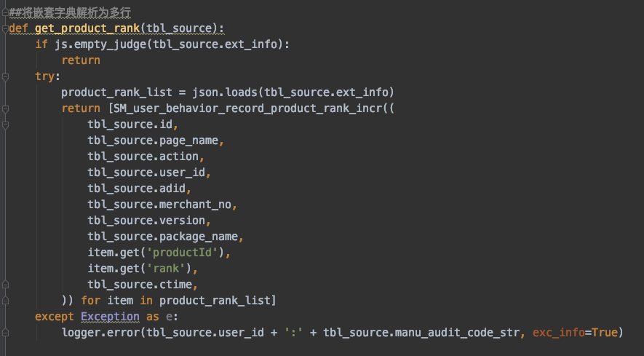Screen dimensions: 644x356
Task: Click the underlined Exception class name
Action: click(110, 317)
